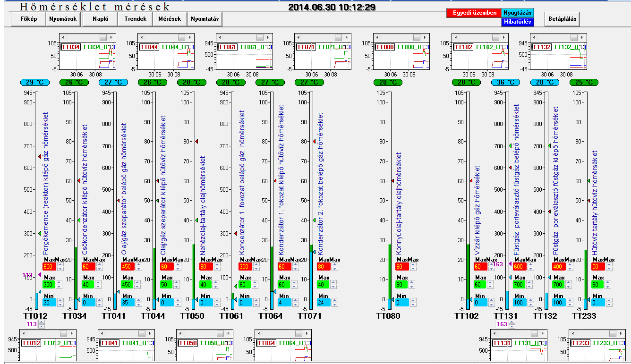Click the TT044 trend scrollbar thumb
Screen dimensions: 631x364
click(x=182, y=37)
